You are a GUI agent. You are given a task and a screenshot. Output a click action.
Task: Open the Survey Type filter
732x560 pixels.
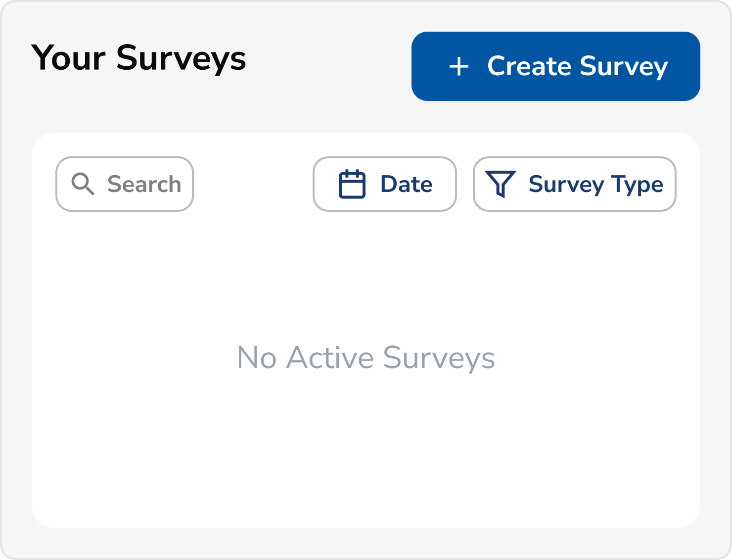(575, 184)
